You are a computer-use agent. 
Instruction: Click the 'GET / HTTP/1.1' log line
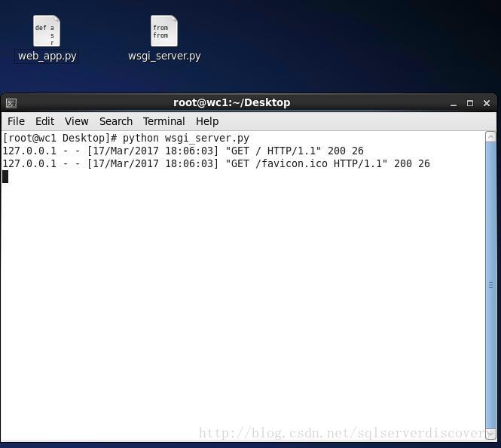click(x=183, y=151)
